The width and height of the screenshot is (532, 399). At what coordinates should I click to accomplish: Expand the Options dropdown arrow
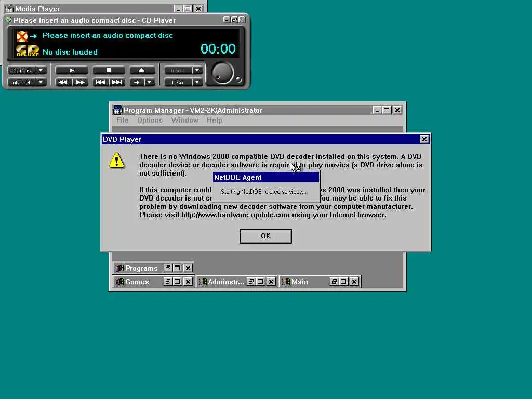(41, 70)
